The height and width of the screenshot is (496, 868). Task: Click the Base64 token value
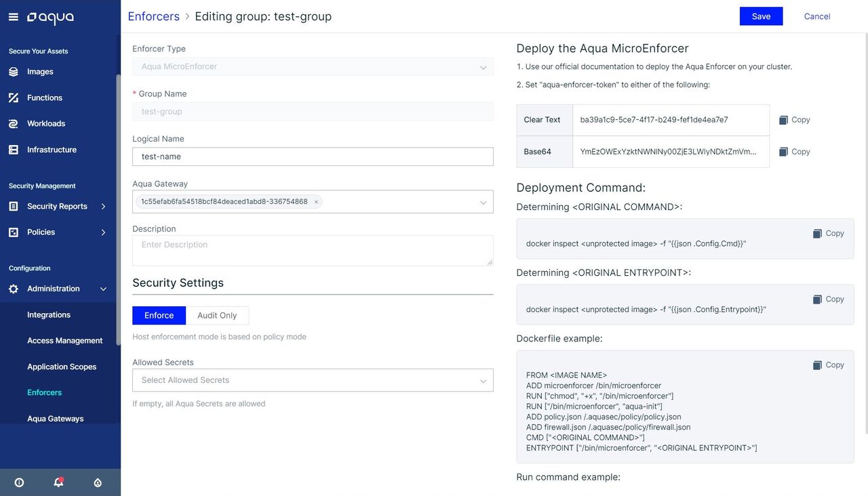668,152
